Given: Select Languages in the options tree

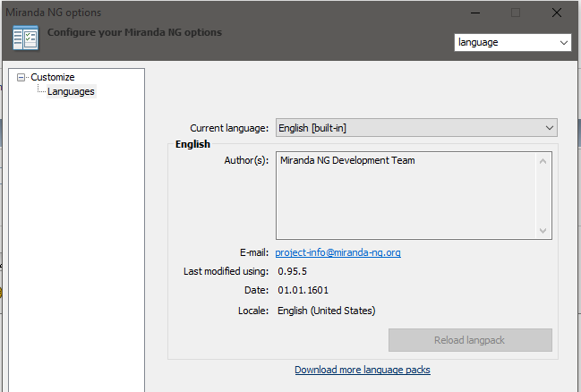Looking at the screenshot, I should pyautogui.click(x=71, y=91).
